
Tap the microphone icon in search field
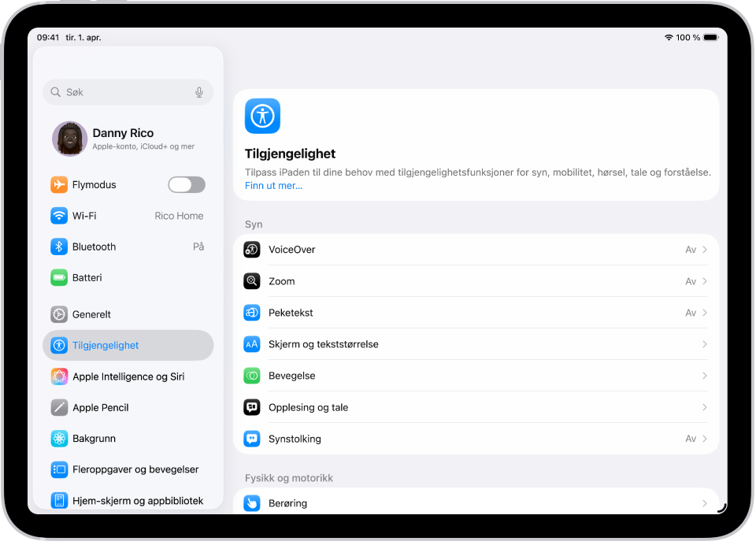coord(199,92)
